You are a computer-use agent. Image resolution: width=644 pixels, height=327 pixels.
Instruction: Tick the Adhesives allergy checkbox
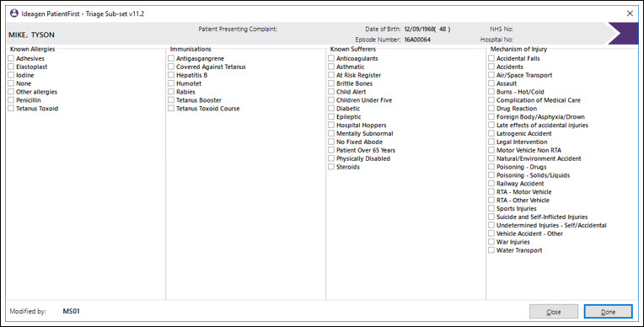pos(11,58)
